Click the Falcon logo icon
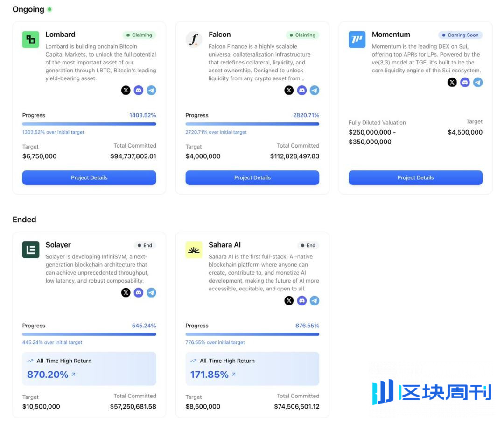Screen dimensions: 504x425 (x=194, y=40)
